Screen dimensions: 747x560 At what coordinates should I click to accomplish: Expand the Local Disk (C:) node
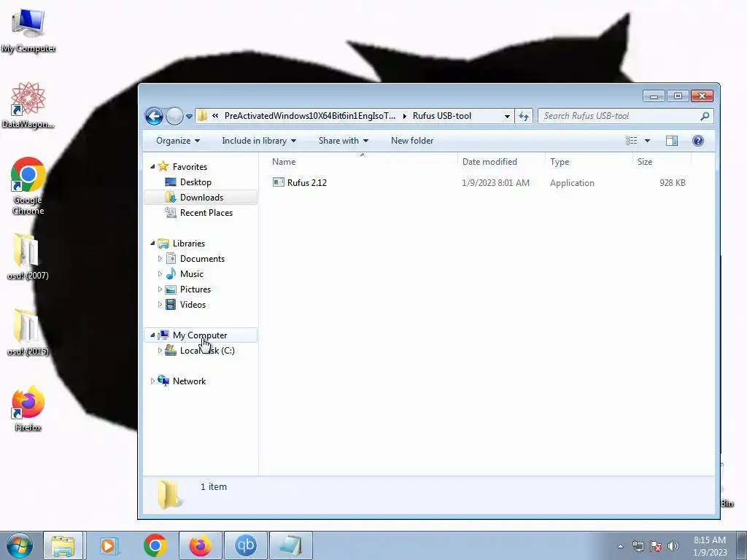point(160,351)
